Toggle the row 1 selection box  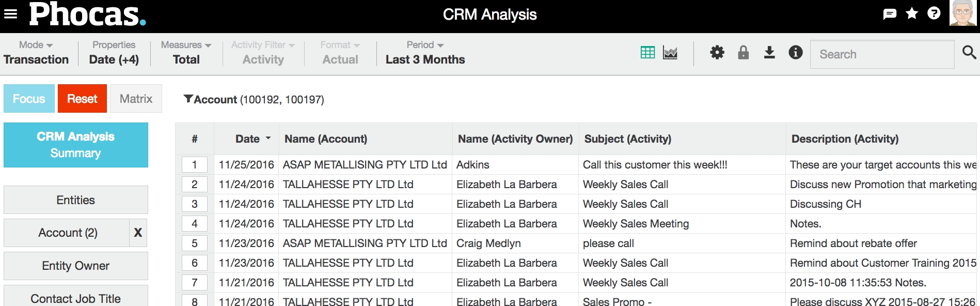(195, 165)
